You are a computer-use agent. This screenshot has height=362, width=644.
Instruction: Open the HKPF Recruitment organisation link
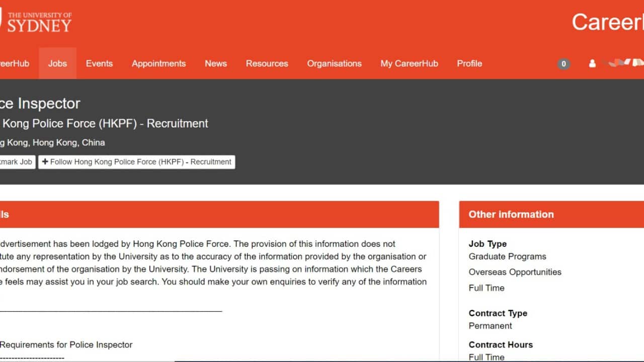pos(105,124)
